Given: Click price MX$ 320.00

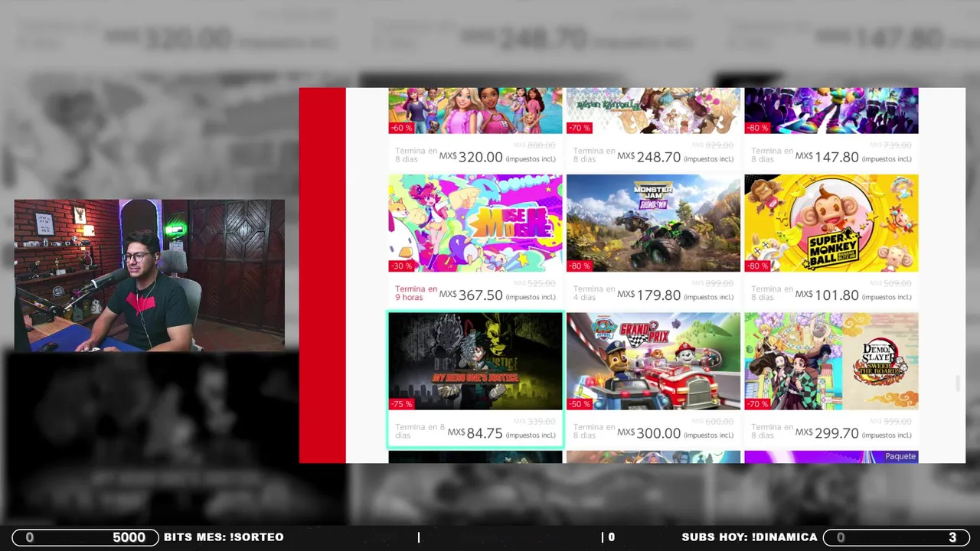Looking at the screenshot, I should 471,157.
